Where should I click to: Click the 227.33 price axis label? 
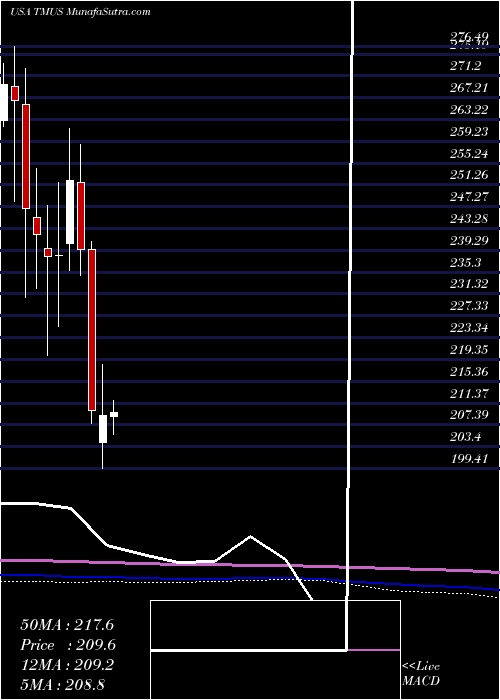pos(468,306)
